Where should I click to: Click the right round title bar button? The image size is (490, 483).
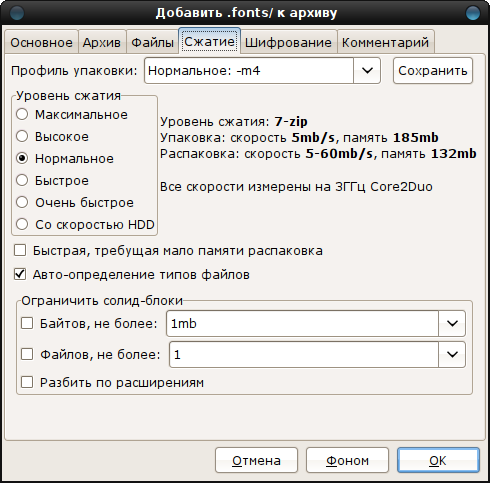[473, 13]
